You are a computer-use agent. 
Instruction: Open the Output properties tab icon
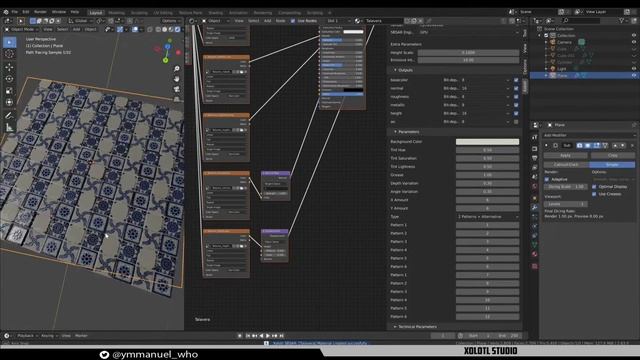(535, 158)
